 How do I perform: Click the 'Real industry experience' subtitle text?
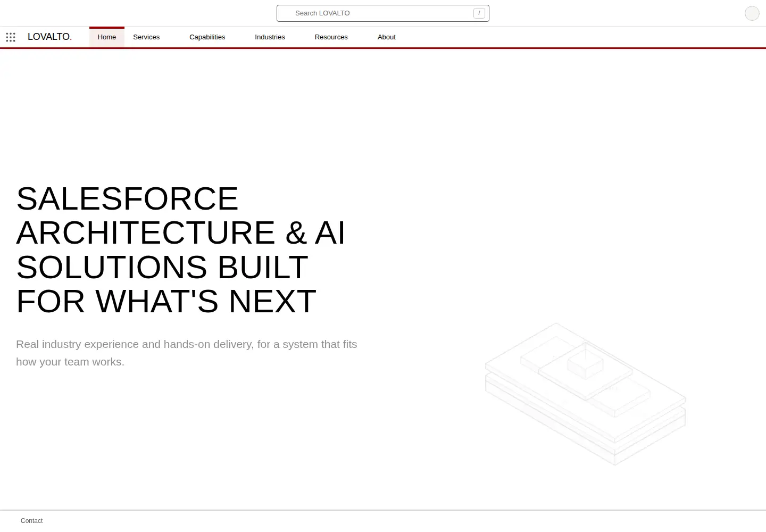tap(187, 353)
